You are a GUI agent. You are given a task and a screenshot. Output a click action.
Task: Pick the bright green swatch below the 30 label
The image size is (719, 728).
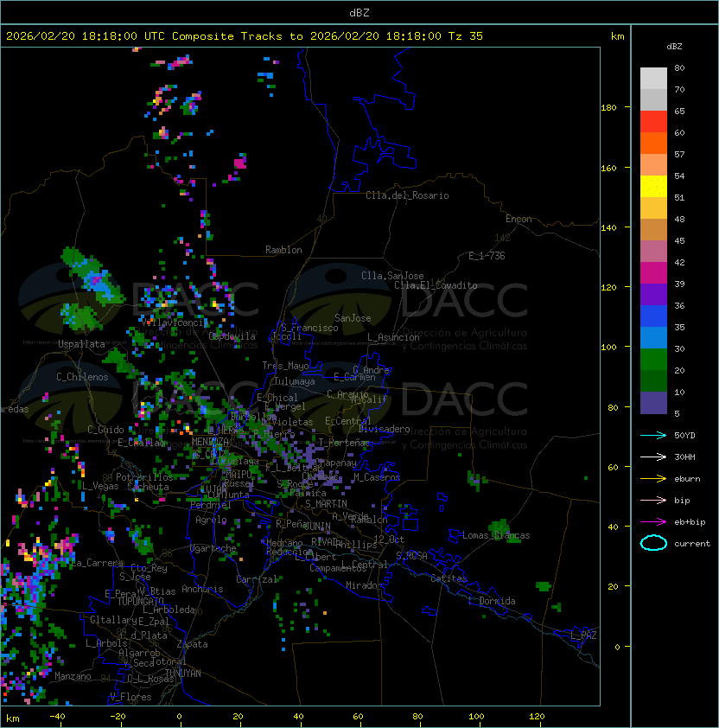(x=653, y=360)
